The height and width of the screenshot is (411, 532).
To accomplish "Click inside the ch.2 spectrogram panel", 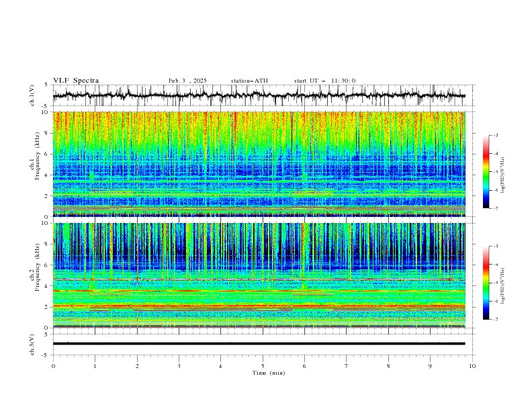I will [x=259, y=275].
